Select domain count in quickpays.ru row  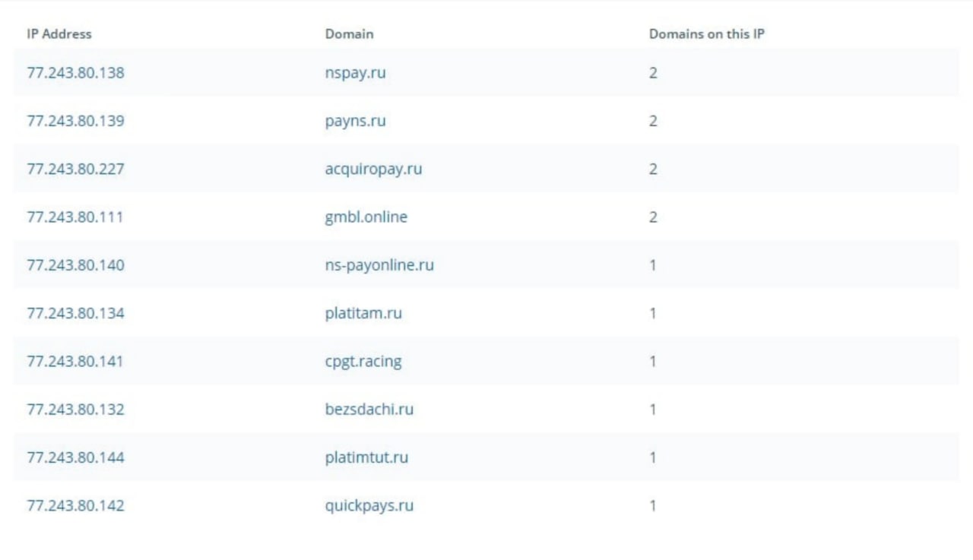pyautogui.click(x=653, y=506)
